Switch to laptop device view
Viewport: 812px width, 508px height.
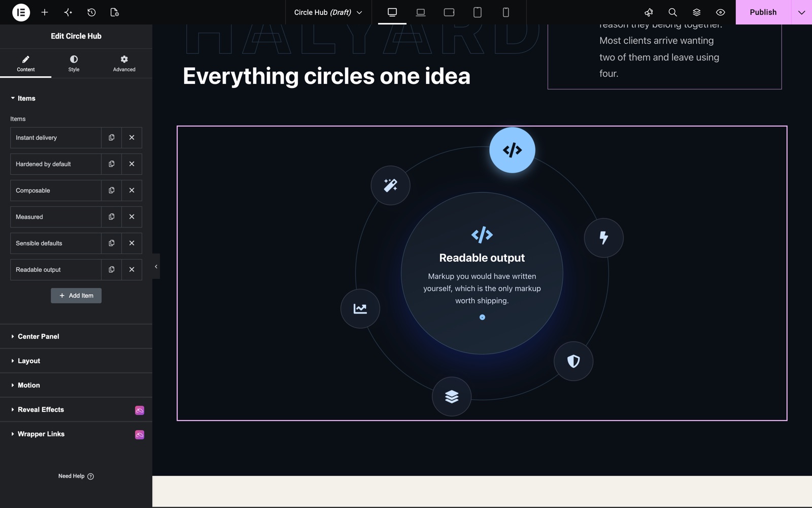(421, 12)
